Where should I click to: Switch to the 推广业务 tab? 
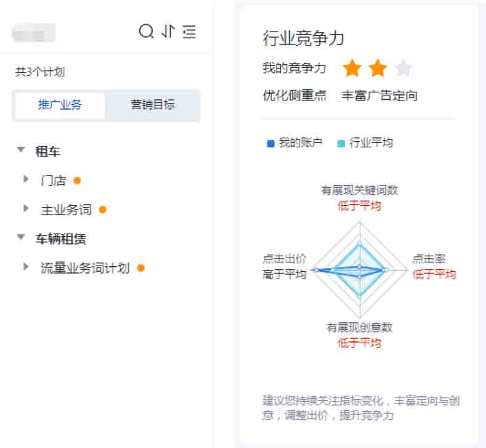(x=60, y=105)
